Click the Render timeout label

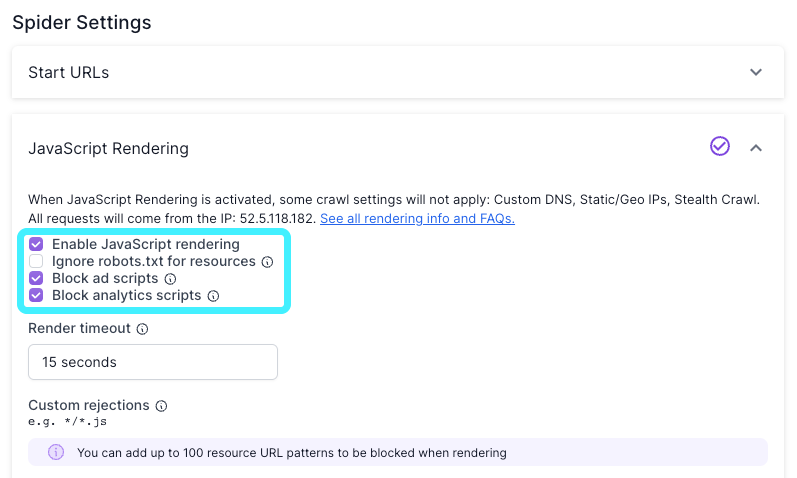(x=79, y=328)
